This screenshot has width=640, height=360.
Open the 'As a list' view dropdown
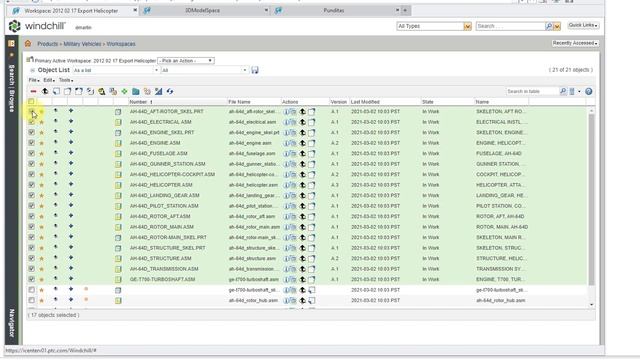[116, 70]
